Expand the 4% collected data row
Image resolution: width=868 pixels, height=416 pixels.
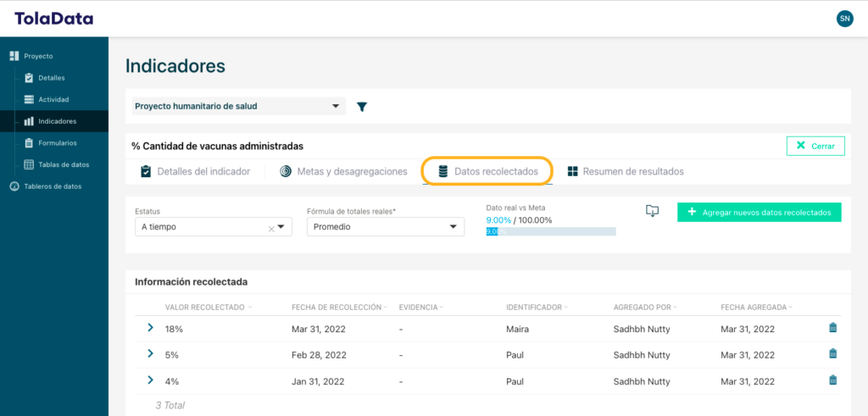[150, 380]
